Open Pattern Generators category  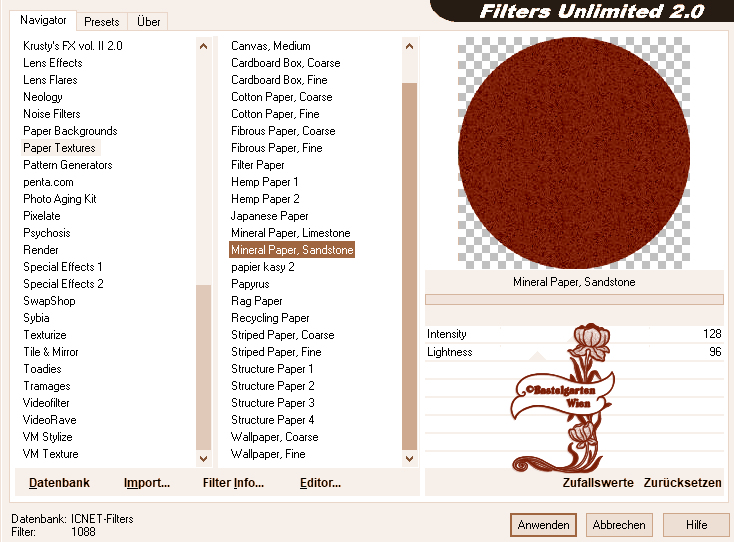(67, 165)
